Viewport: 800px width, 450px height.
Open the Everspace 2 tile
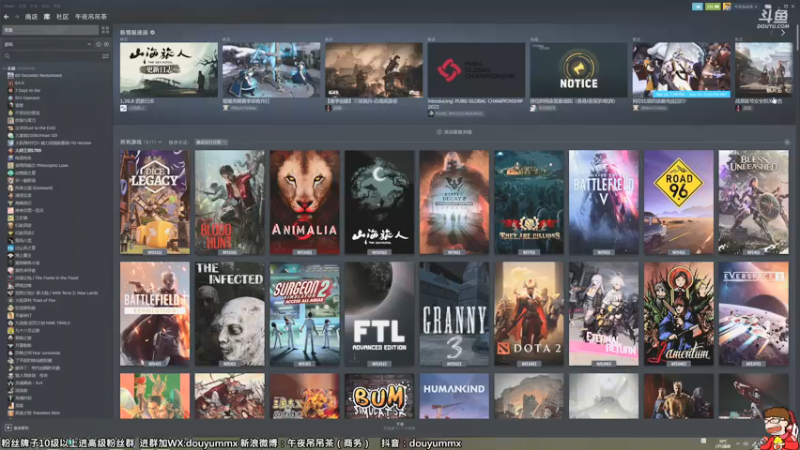coord(754,314)
